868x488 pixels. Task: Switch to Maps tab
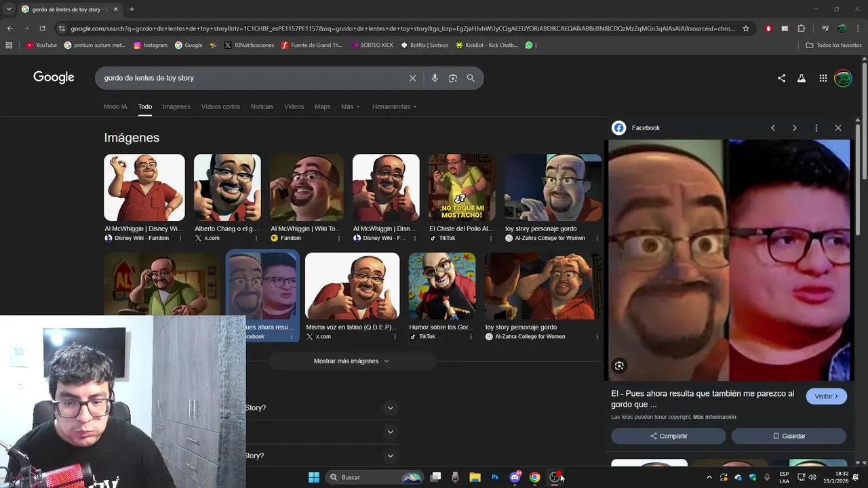tap(322, 107)
